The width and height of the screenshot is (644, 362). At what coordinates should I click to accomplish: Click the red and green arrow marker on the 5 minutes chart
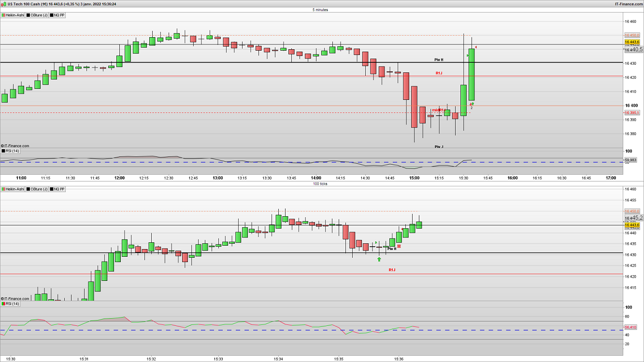point(472,103)
